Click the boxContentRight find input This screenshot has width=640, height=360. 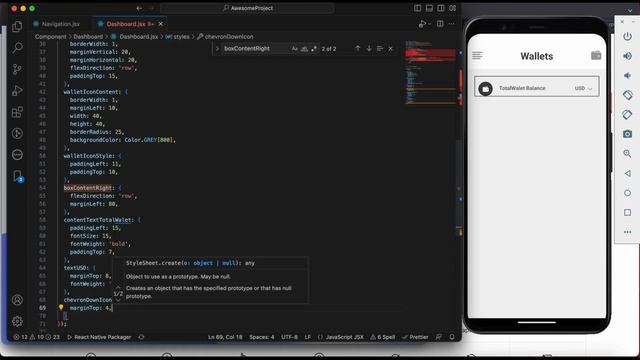(256, 49)
